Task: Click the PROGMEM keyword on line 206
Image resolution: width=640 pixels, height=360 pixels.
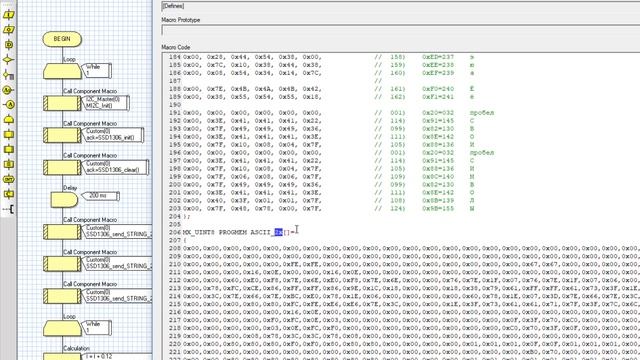Action: pos(233,232)
